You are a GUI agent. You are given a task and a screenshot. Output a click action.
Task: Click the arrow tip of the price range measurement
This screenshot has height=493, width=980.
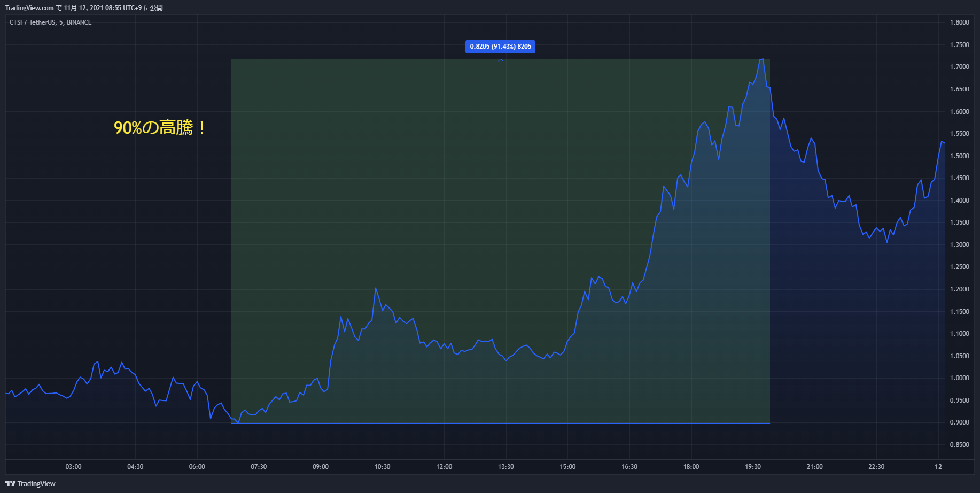(x=501, y=60)
